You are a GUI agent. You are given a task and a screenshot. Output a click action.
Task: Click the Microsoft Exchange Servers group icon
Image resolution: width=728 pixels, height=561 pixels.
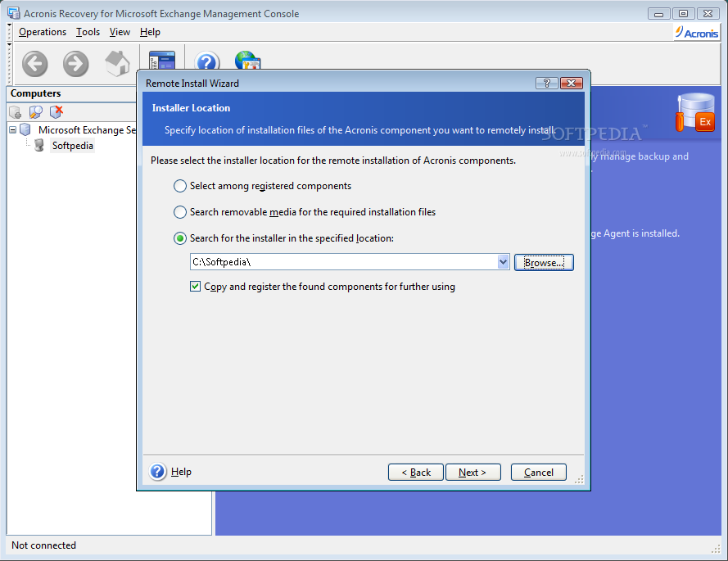(25, 129)
